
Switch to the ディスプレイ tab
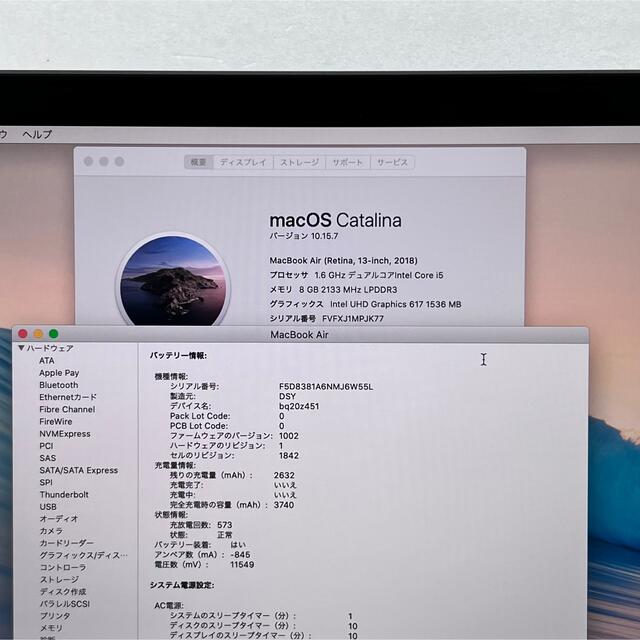click(x=243, y=162)
